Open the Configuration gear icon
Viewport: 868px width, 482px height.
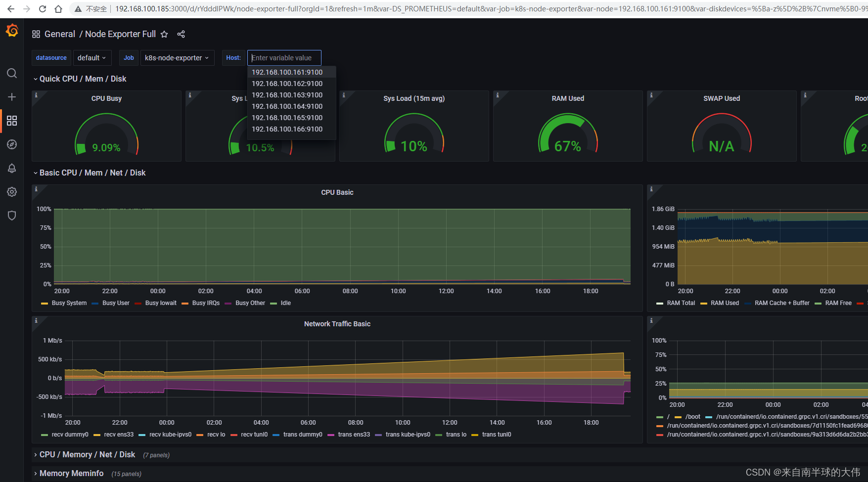tap(12, 192)
